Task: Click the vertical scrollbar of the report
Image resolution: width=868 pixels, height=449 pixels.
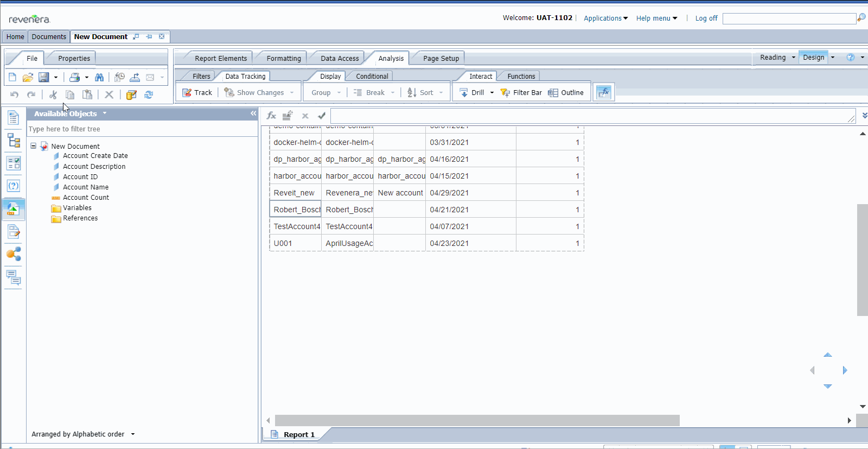Action: [x=863, y=260]
